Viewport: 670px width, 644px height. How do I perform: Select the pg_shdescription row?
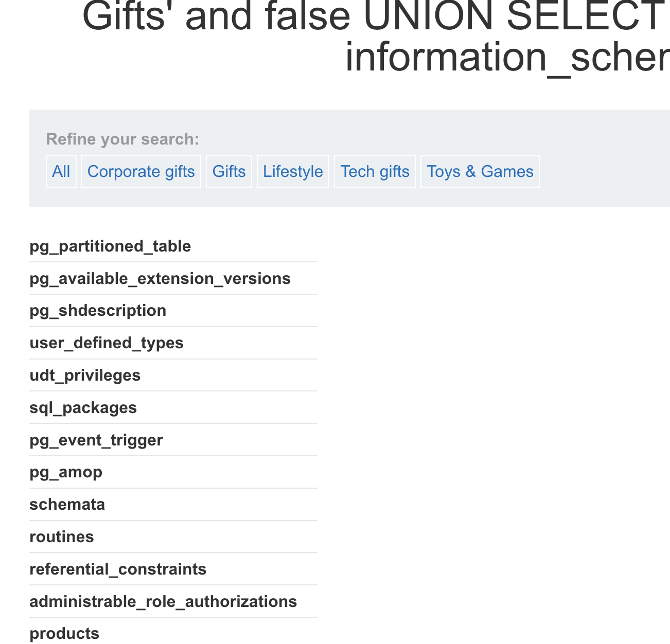(x=98, y=311)
